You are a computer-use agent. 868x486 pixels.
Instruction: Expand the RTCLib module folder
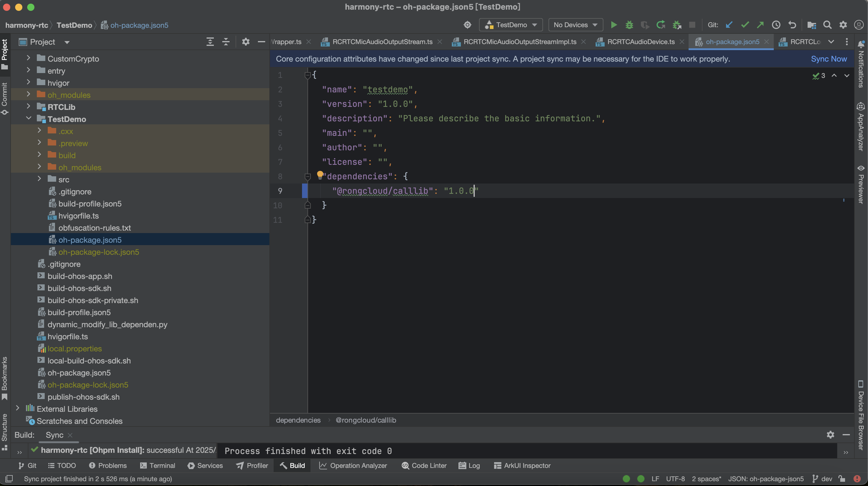tap(28, 107)
